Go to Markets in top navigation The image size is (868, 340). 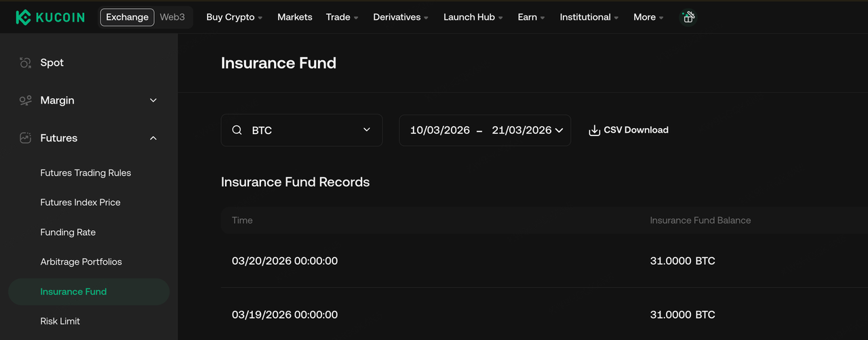coord(295,17)
